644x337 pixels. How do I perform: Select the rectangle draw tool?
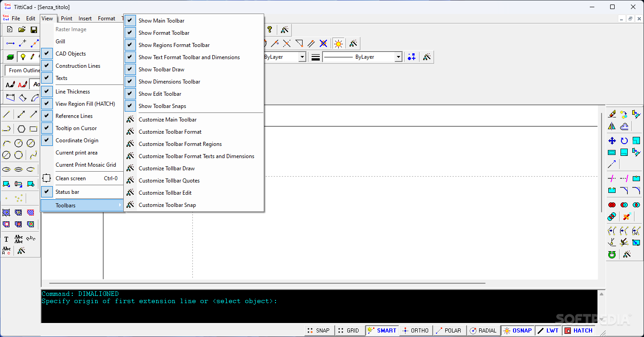pyautogui.click(x=33, y=129)
